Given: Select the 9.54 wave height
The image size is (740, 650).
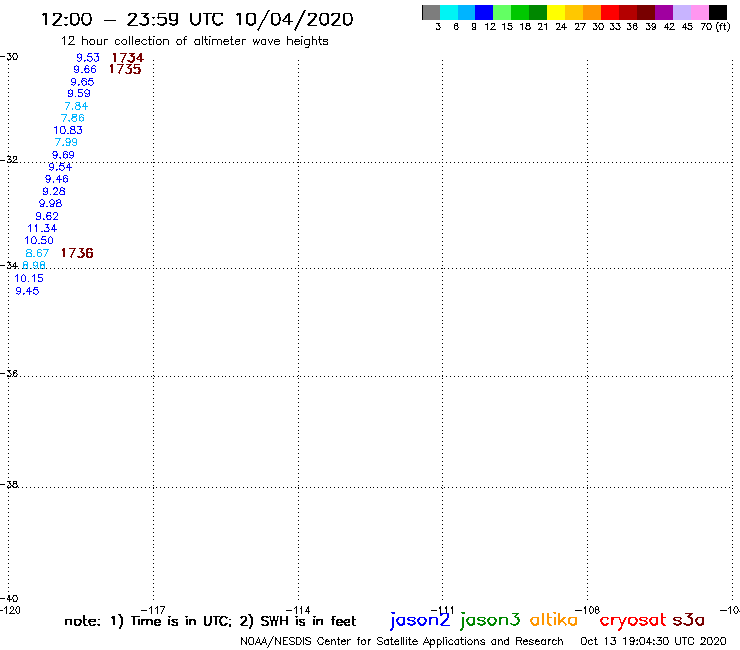Looking at the screenshot, I should coord(60,167).
